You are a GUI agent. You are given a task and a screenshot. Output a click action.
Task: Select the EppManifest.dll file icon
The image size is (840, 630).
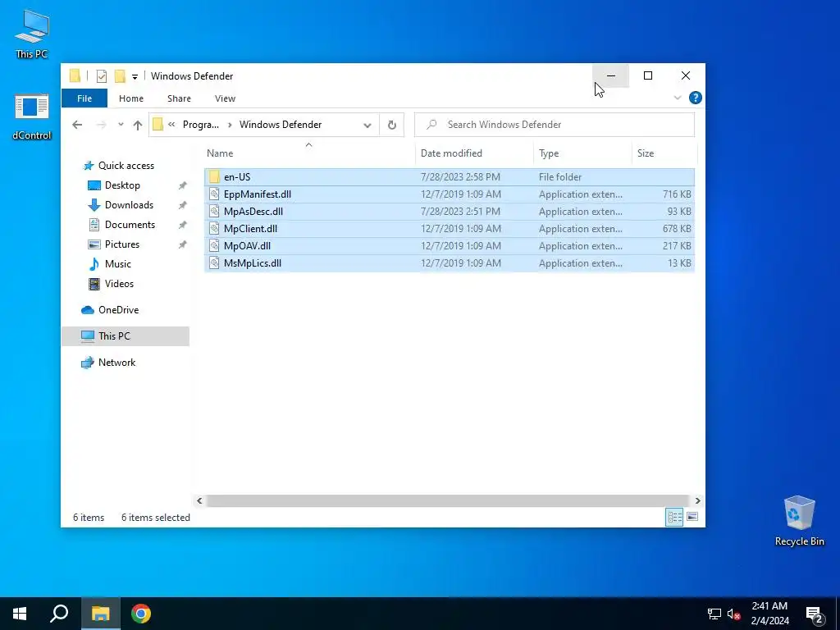pyautogui.click(x=214, y=194)
